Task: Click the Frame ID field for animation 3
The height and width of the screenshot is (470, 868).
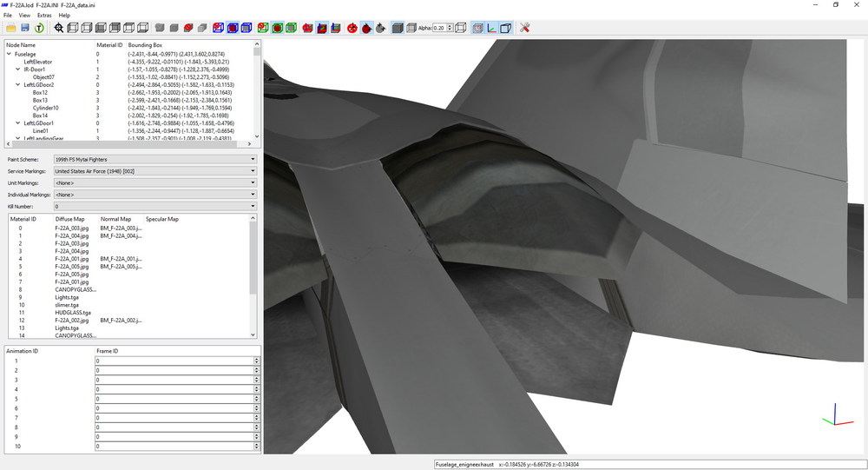Action: click(174, 380)
